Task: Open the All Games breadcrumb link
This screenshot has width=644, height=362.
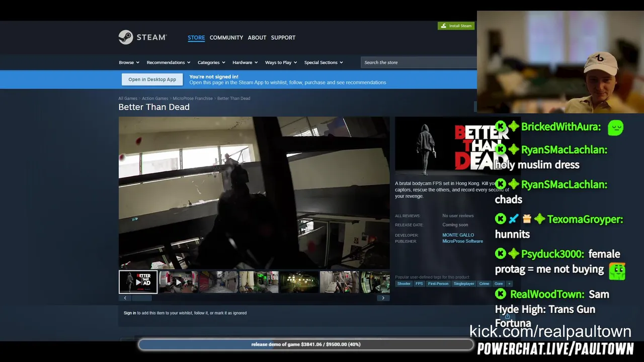Action: [x=128, y=99]
